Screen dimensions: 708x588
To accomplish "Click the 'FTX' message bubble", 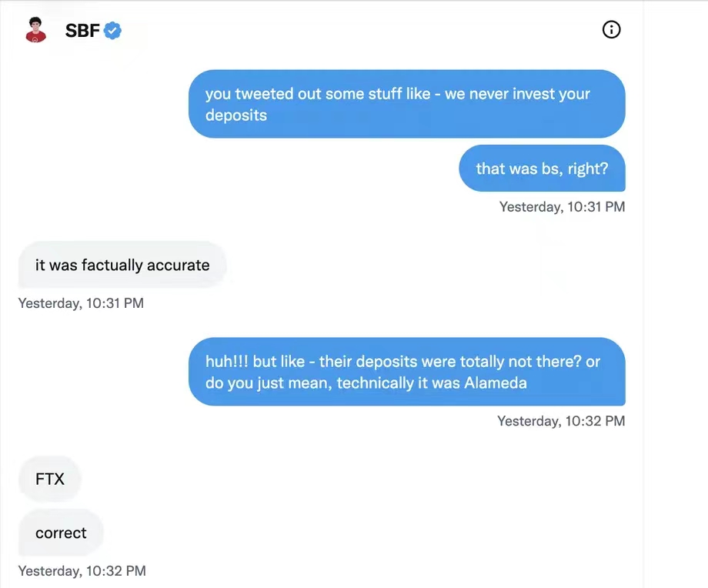I will [49, 479].
